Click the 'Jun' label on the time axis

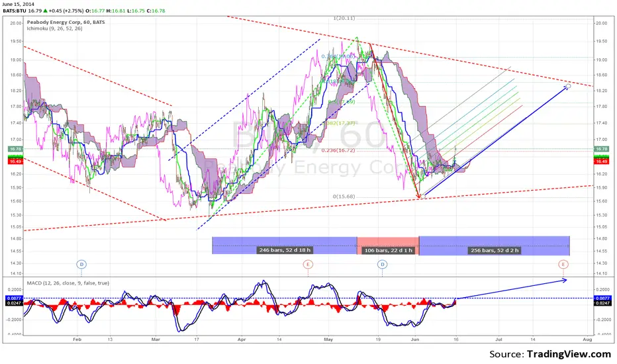[x=414, y=340]
